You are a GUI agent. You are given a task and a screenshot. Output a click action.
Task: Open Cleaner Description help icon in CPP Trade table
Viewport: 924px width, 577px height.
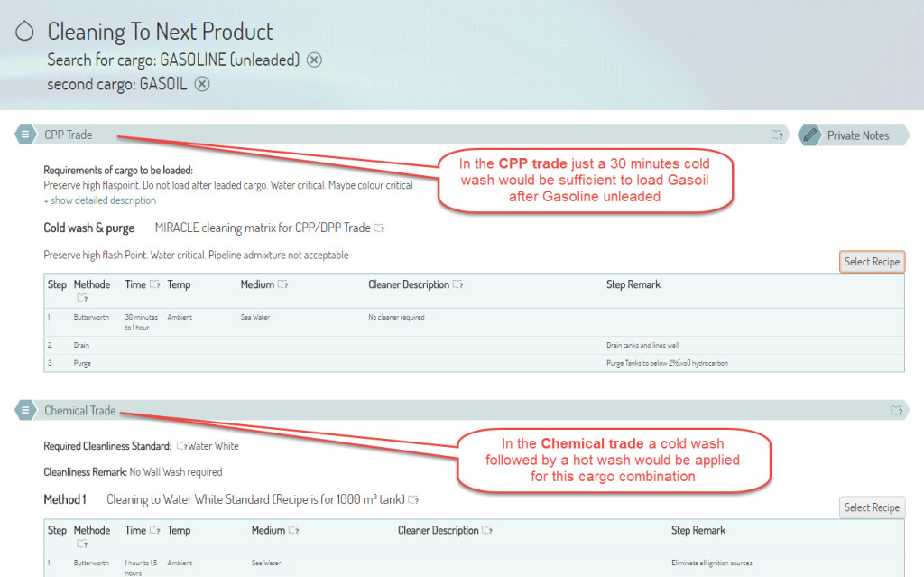(457, 284)
